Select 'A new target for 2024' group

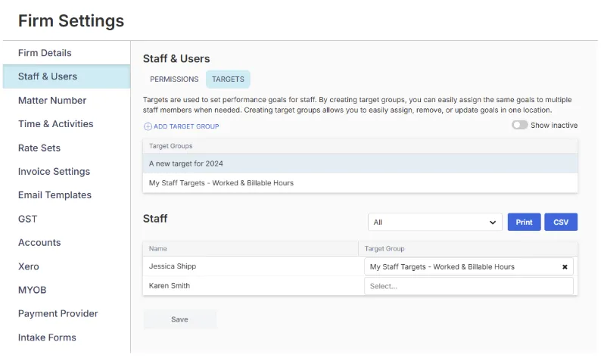360,163
